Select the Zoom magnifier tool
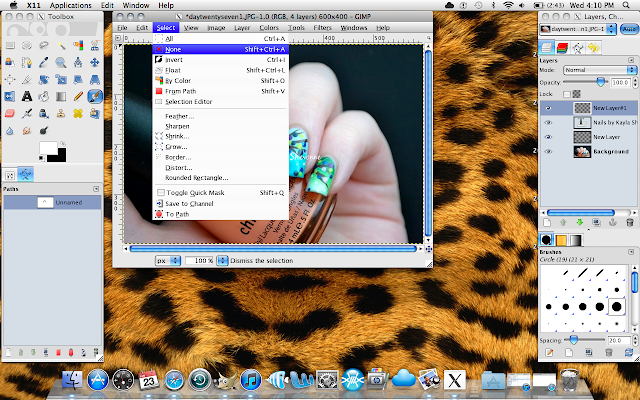This screenshot has height=400, width=640. [61, 62]
